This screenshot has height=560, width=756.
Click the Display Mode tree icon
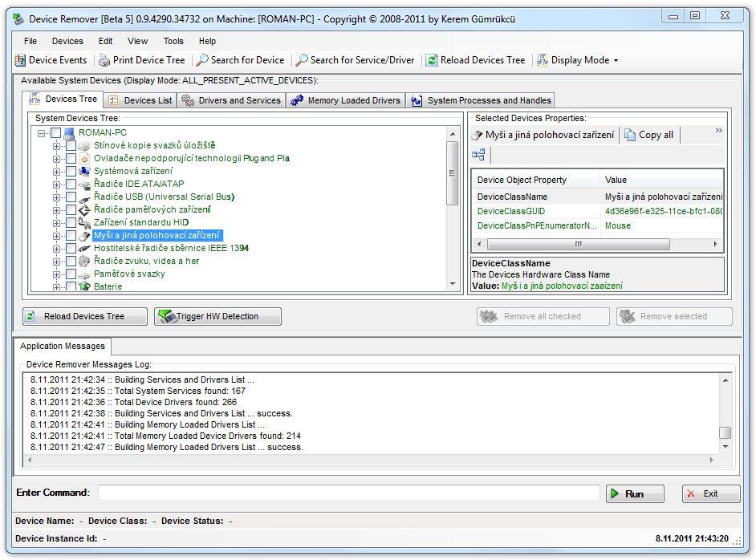click(x=543, y=60)
